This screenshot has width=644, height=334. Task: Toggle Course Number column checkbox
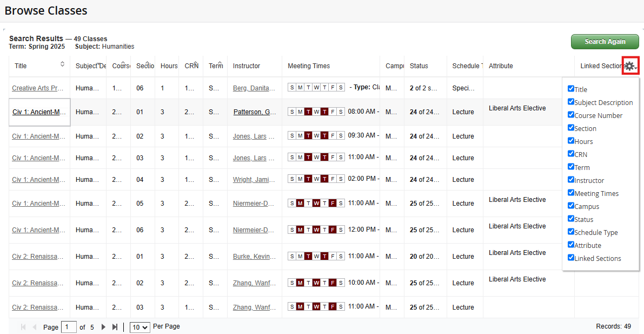point(570,115)
